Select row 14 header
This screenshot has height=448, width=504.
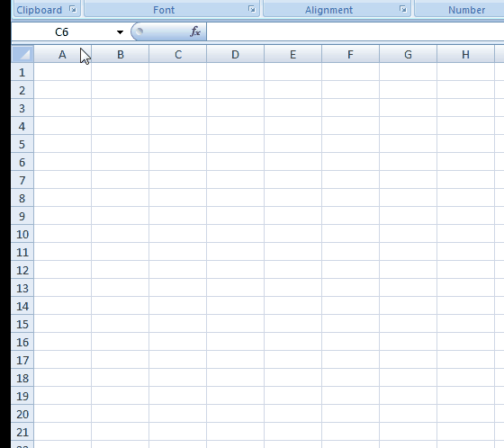coord(22,306)
